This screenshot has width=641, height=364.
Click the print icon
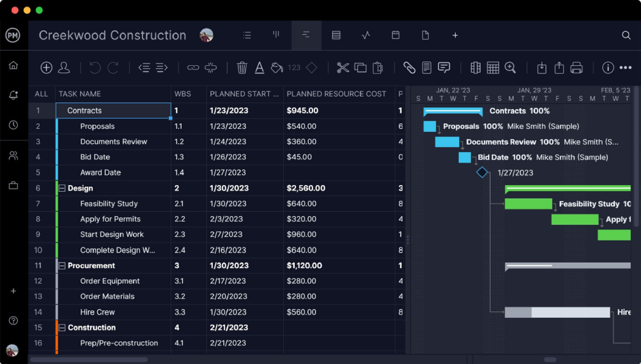(577, 68)
